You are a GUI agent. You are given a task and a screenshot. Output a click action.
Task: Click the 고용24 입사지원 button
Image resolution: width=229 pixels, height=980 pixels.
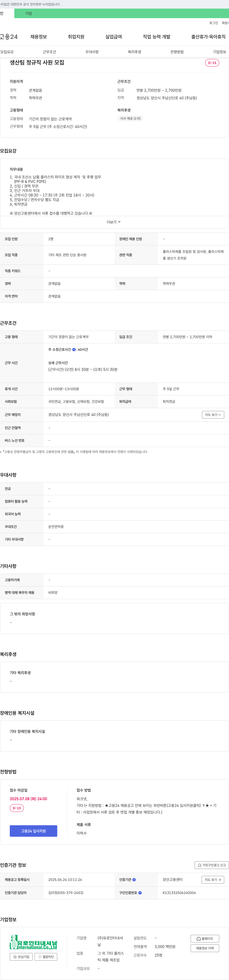click(x=33, y=831)
